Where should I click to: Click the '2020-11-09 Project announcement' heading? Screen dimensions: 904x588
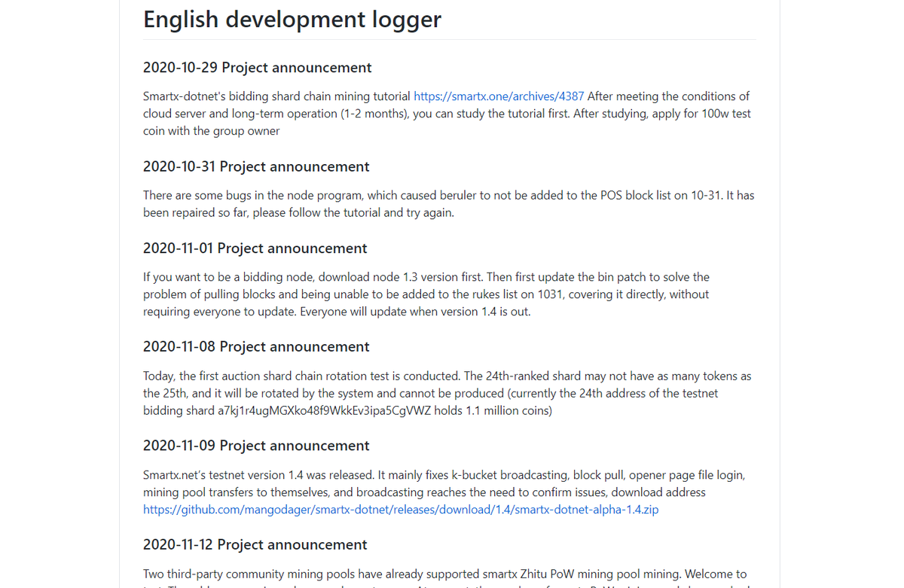[256, 446]
